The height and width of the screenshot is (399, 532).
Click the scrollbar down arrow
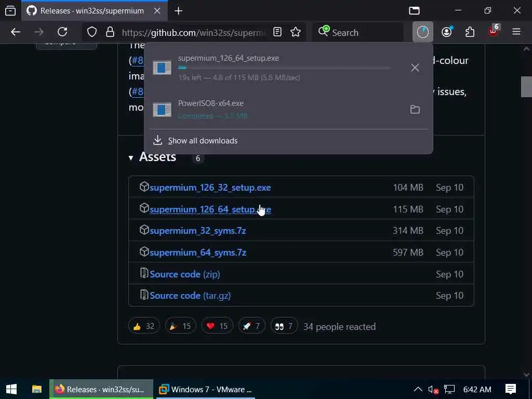point(527,375)
